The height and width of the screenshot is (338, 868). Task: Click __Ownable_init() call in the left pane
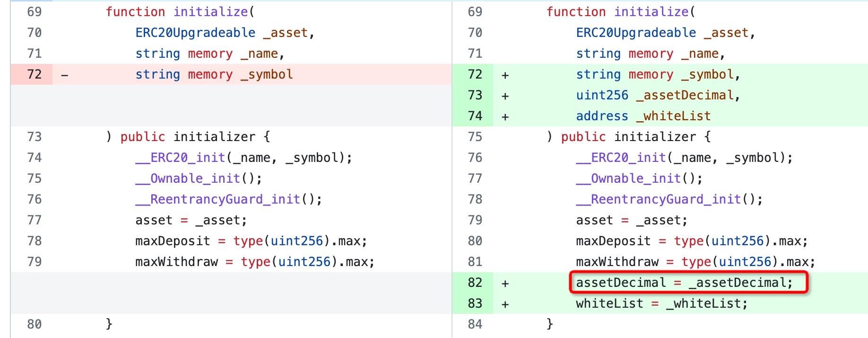point(198,178)
